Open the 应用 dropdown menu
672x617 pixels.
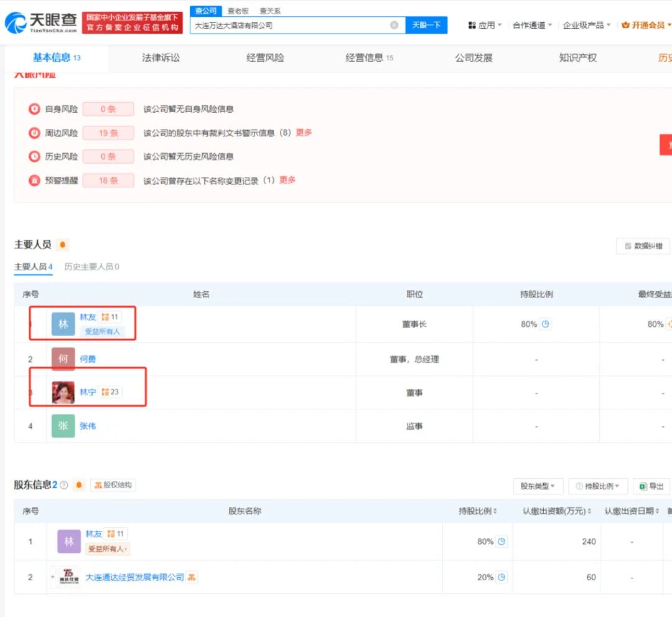(485, 26)
